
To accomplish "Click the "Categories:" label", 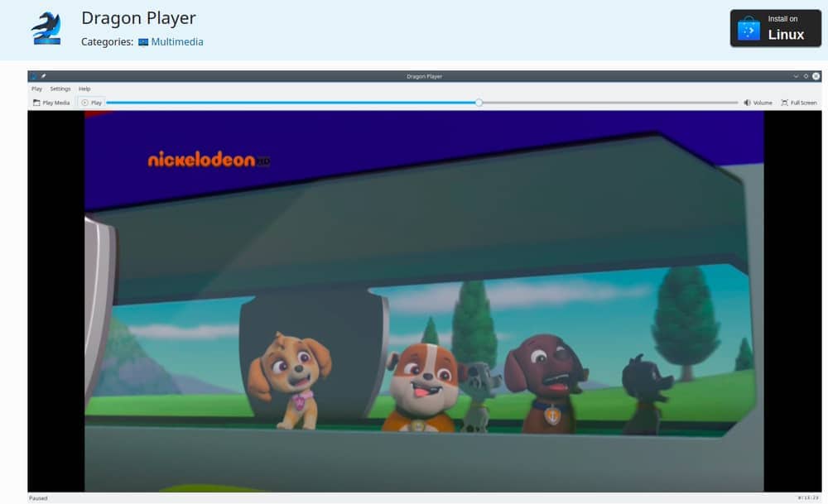I will point(107,41).
